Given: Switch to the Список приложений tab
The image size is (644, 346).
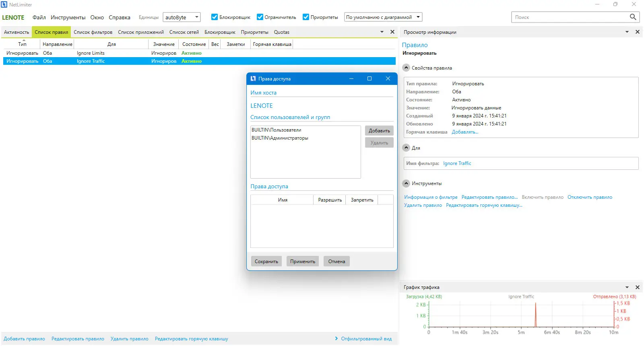Looking at the screenshot, I should [141, 32].
